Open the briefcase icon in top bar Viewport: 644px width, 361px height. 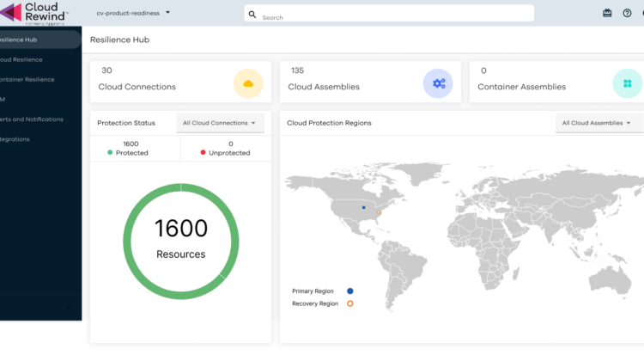607,13
